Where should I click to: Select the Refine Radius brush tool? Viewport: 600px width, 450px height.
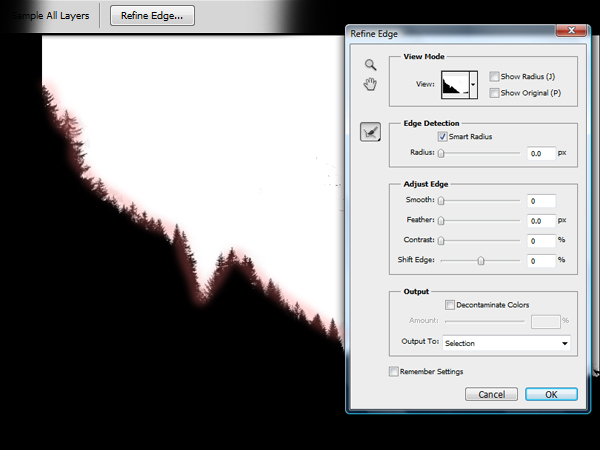point(370,131)
